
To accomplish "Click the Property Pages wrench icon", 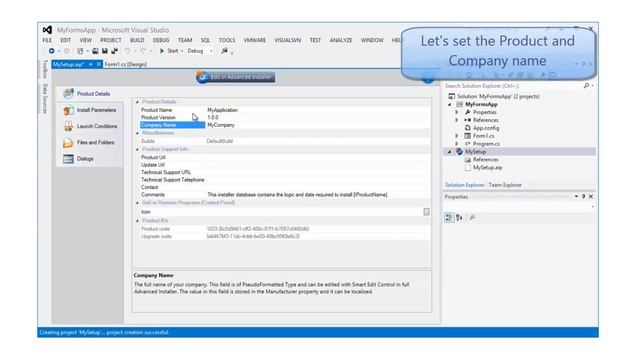I will click(472, 218).
